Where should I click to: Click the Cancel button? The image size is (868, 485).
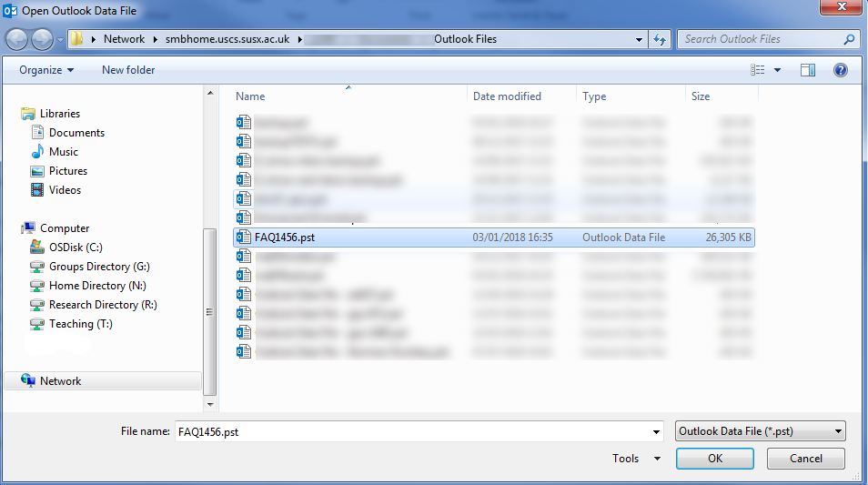tap(805, 459)
